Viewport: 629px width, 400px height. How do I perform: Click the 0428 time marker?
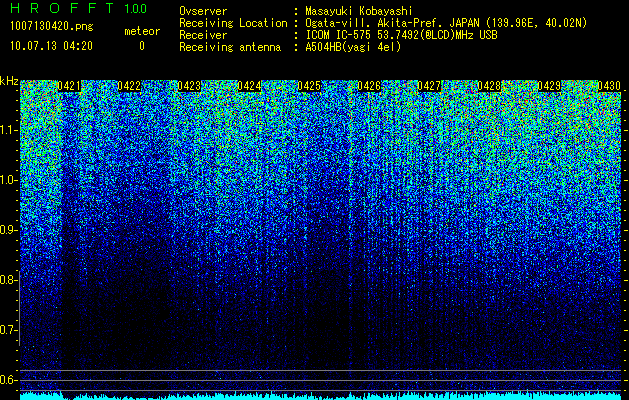point(489,86)
